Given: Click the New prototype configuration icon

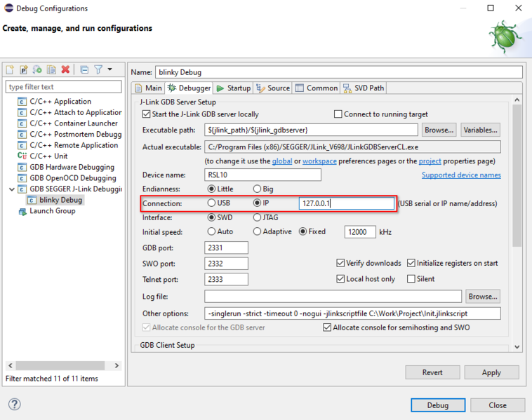Looking at the screenshot, I should (x=23, y=69).
